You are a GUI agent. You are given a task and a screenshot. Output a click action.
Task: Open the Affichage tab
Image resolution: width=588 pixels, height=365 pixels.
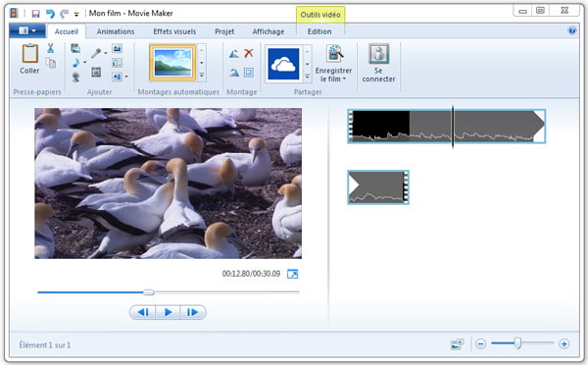coord(269,31)
